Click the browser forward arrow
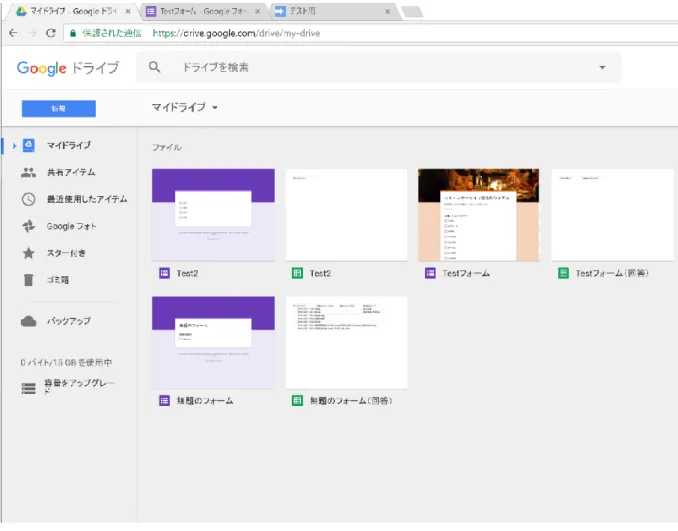The width and height of the screenshot is (678, 531). click(x=32, y=33)
